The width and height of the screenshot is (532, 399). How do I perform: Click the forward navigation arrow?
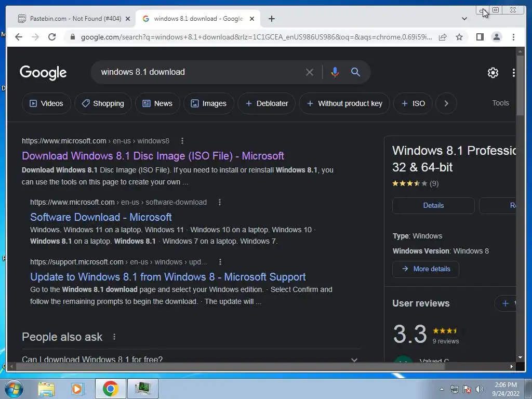click(x=35, y=37)
